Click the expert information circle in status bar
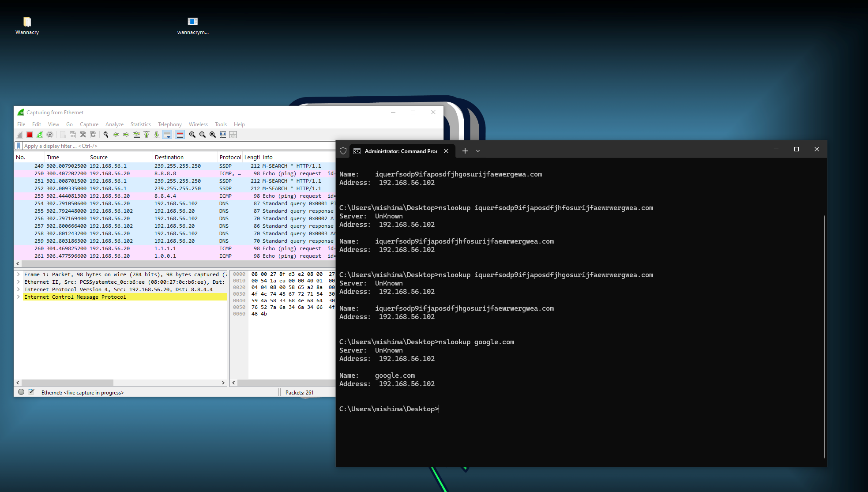The image size is (868, 492). point(21,392)
